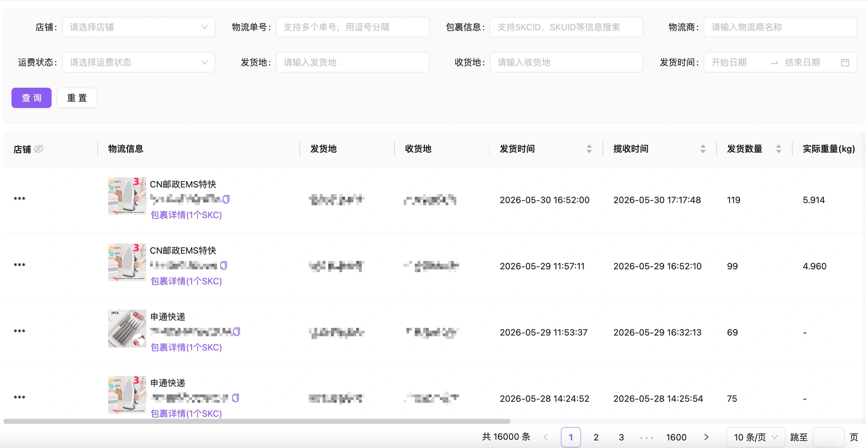868x448 pixels.
Task: Focus the 物流单号 input field
Action: (x=353, y=27)
